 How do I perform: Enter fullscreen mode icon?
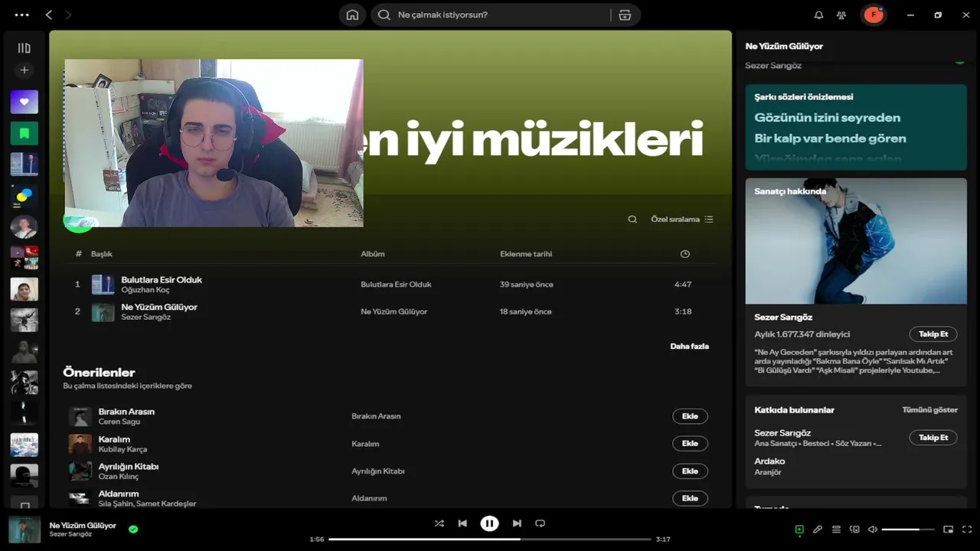tap(967, 530)
